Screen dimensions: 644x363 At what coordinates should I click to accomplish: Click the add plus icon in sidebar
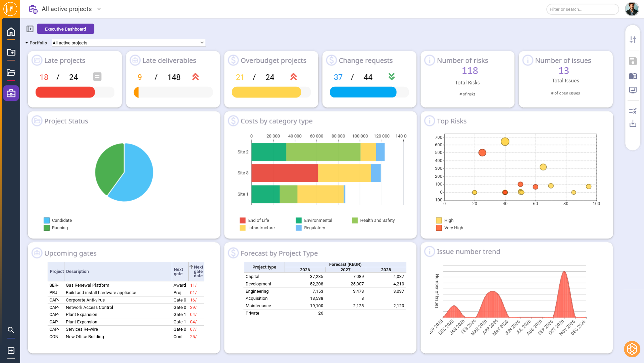pyautogui.click(x=11, y=350)
